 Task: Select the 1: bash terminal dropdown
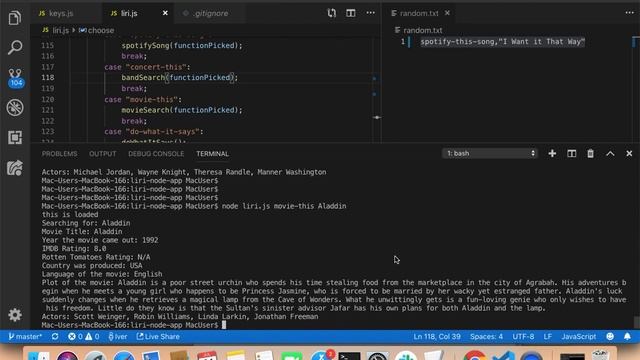[490, 153]
